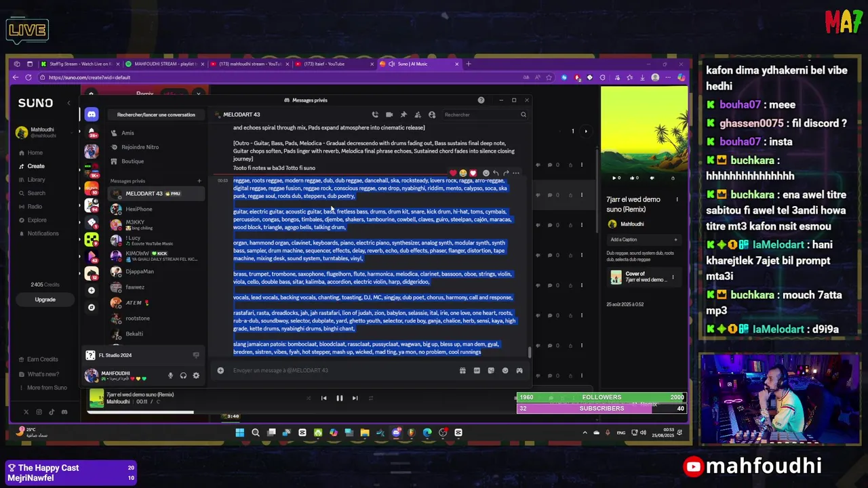Open more options on highlighted message
The width and height of the screenshot is (868, 488).
[516, 173]
